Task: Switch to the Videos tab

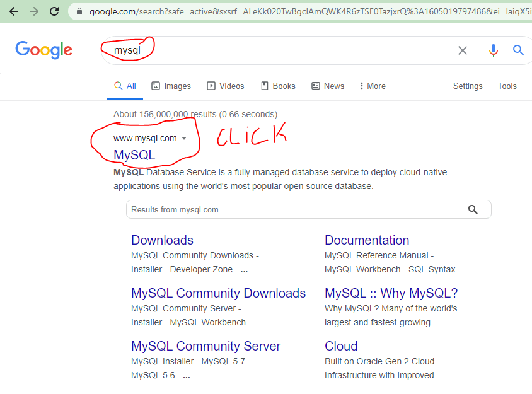Action: 225,86
